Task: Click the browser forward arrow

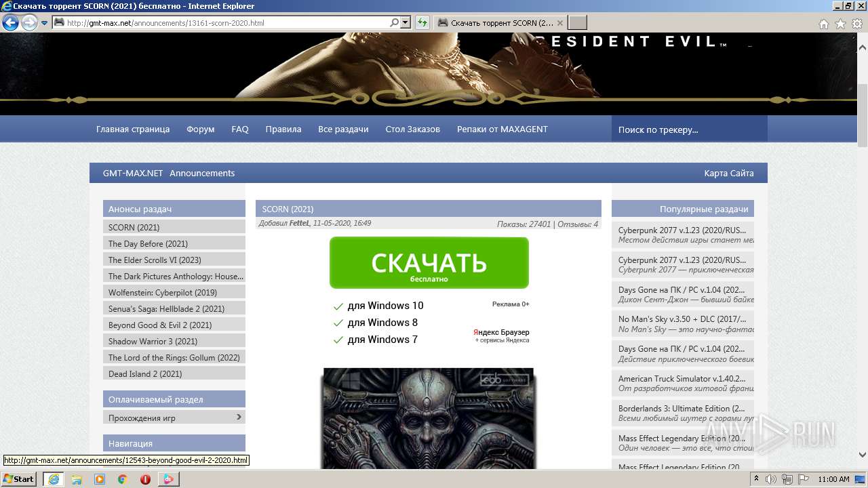Action: pos(29,22)
